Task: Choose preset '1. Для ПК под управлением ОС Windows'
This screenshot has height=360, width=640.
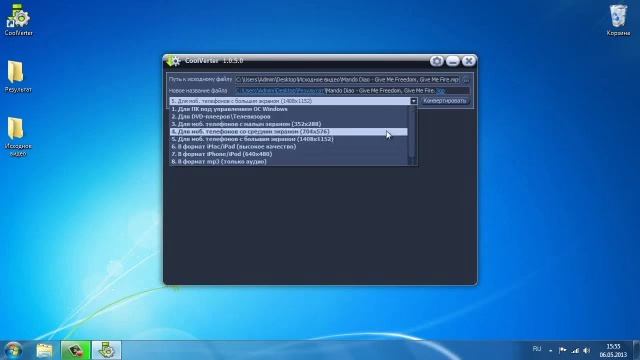Action: point(289,109)
